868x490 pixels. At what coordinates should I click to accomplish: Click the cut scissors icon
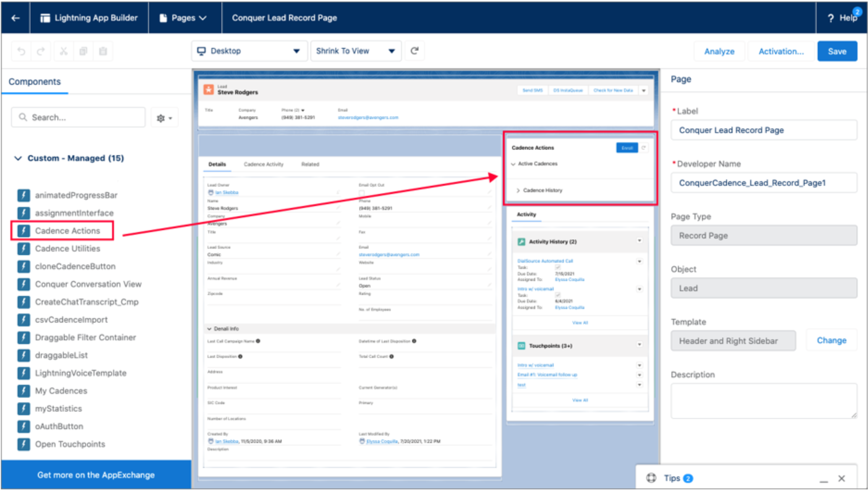(x=63, y=51)
